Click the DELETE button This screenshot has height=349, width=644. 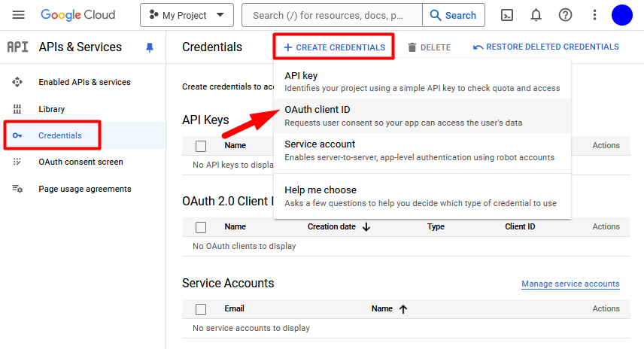[x=429, y=47]
